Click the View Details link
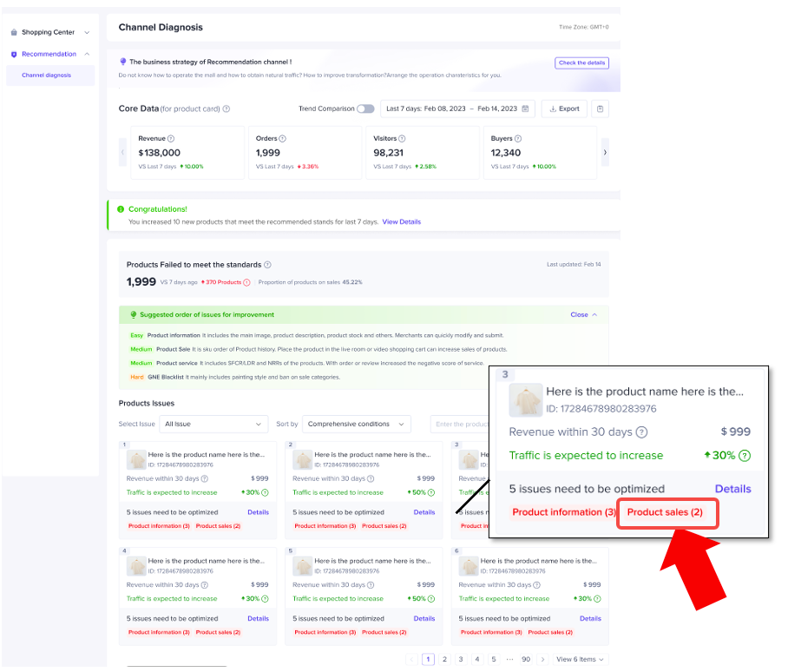Image resolution: width=801 pixels, height=672 pixels. pos(401,222)
